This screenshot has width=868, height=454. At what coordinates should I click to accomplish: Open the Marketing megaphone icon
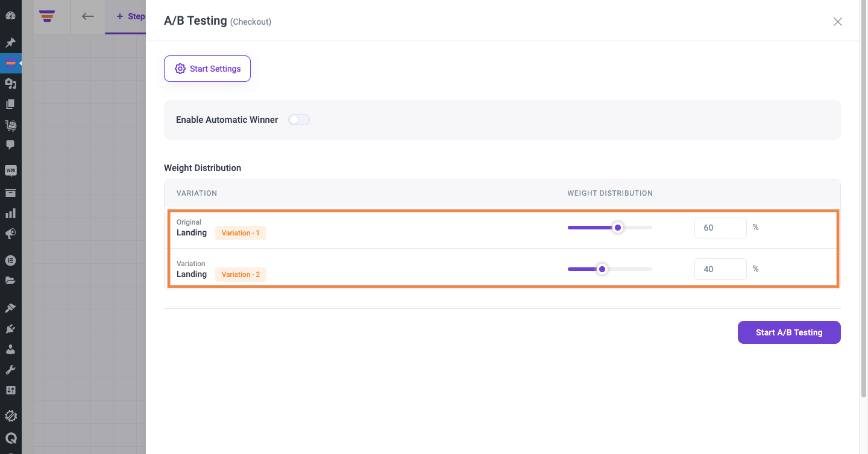[x=10, y=234]
